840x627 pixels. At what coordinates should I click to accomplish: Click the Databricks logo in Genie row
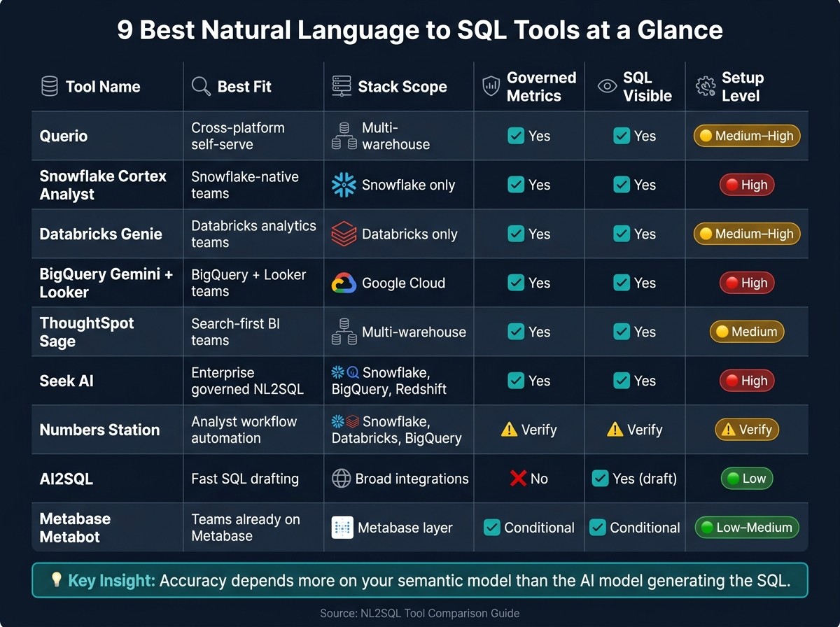[344, 234]
